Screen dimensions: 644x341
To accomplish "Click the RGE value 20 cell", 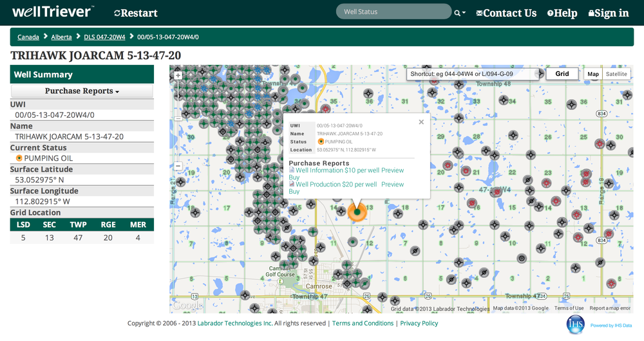I will 108,237.
